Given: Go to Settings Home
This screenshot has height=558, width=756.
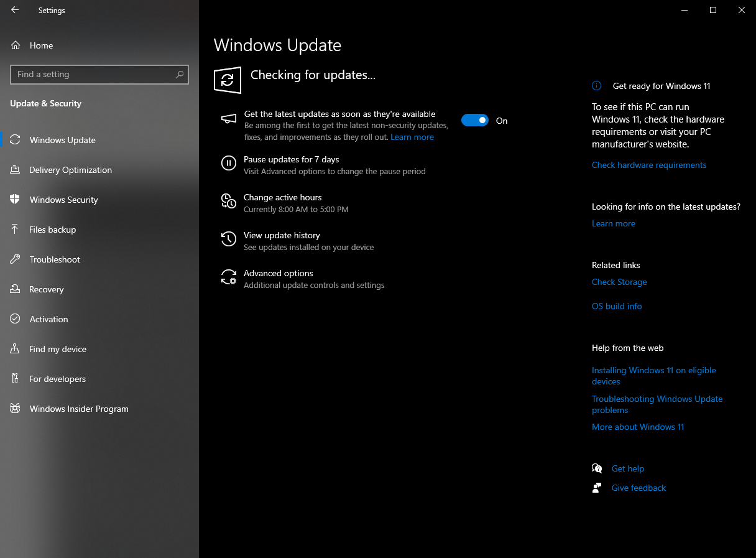Looking at the screenshot, I should [x=99, y=45].
